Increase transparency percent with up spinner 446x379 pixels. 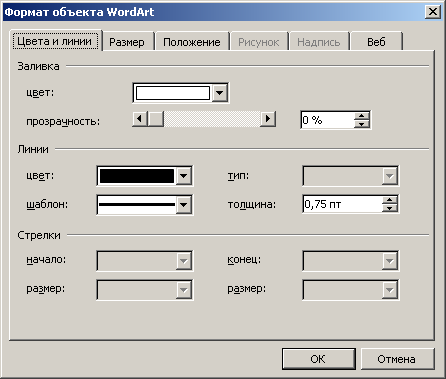click(x=362, y=116)
